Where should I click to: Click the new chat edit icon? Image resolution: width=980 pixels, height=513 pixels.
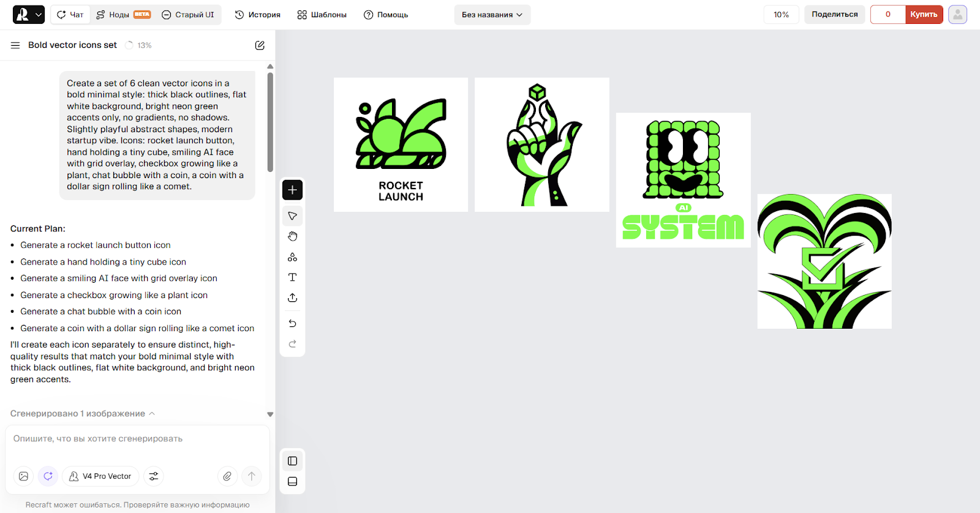(260, 45)
